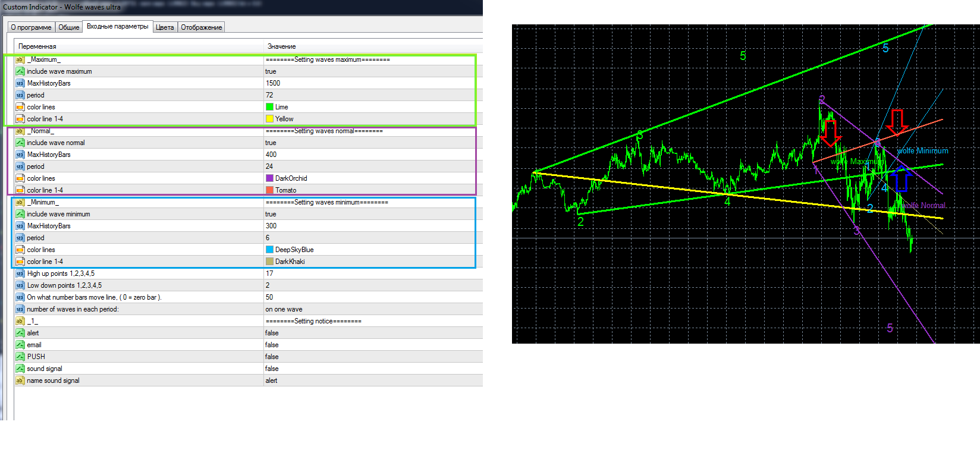Screen dimensions: 980x456
Task: Click the icon beside number of waves in each period
Action: 20,309
